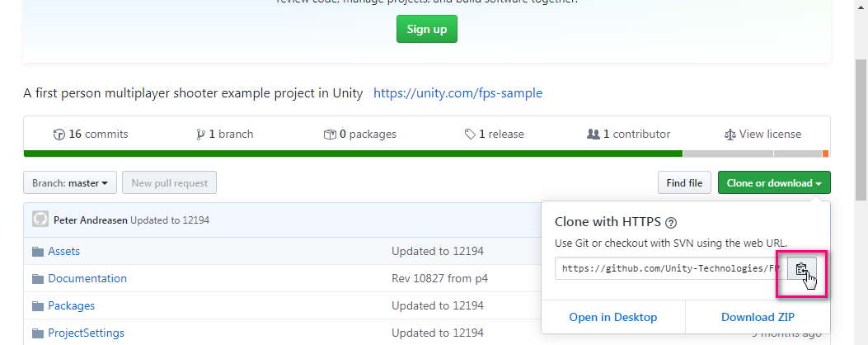Open the Packages folder

72,305
